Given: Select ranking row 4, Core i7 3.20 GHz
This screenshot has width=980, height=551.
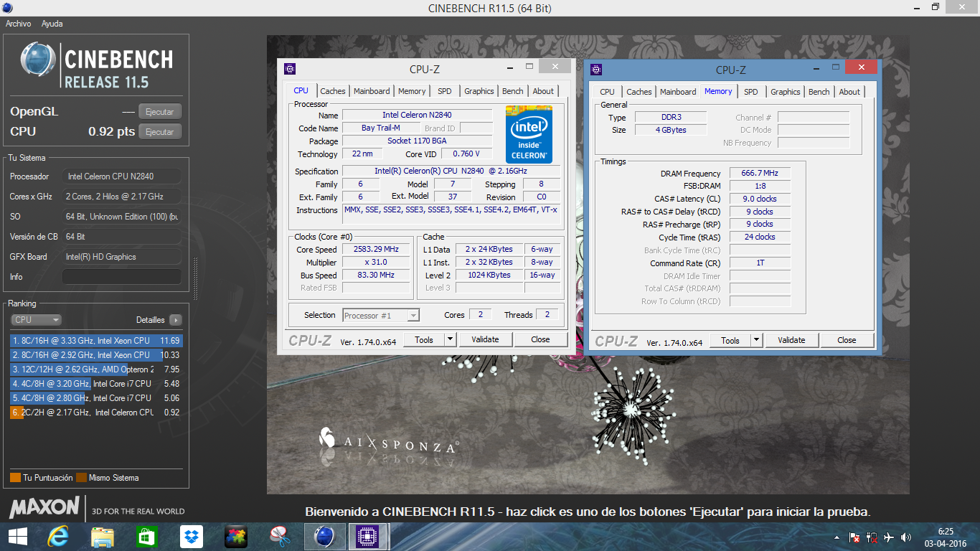Looking at the screenshot, I should [x=96, y=384].
